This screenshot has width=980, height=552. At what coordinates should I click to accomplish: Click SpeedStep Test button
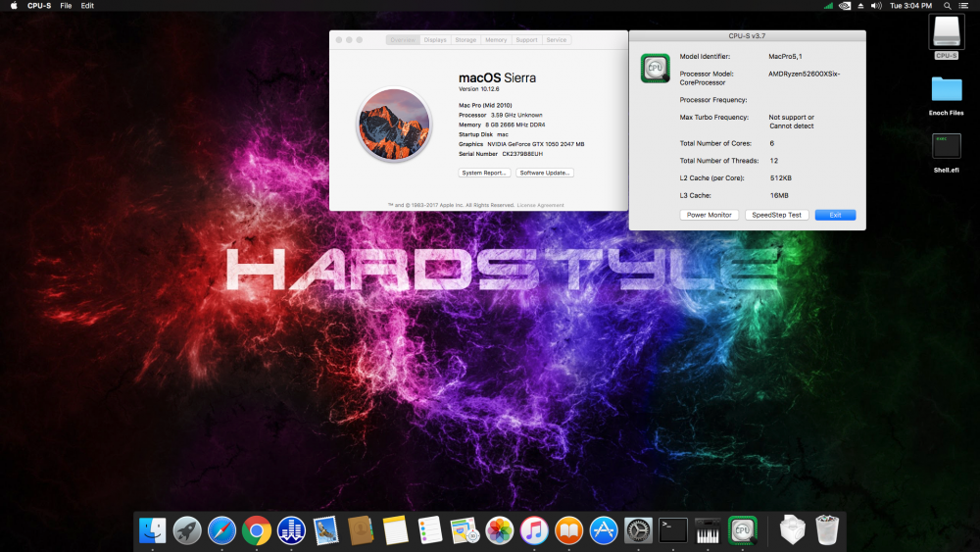click(x=776, y=215)
